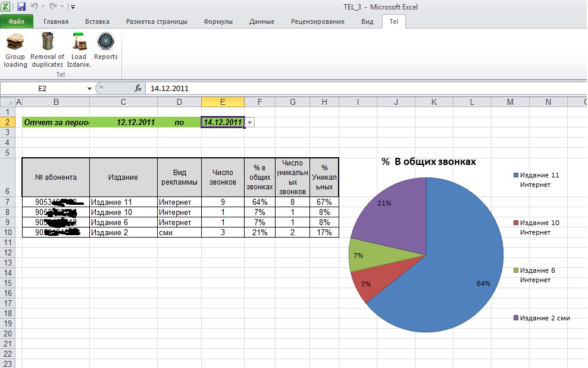Image resolution: width=588 pixels, height=368 pixels.
Task: Select the 64% cell in the table
Action: click(259, 202)
